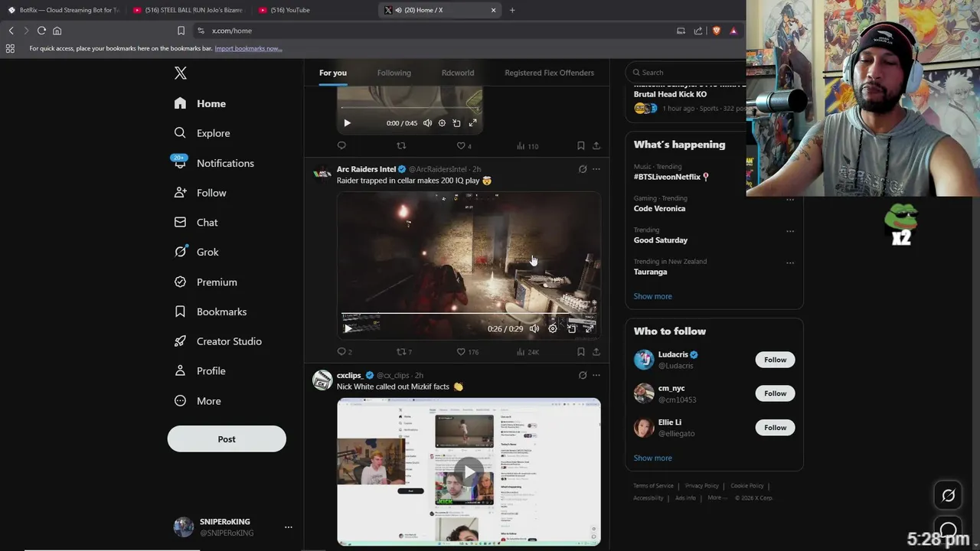Share the top post
The image size is (980, 551).
coord(596,145)
